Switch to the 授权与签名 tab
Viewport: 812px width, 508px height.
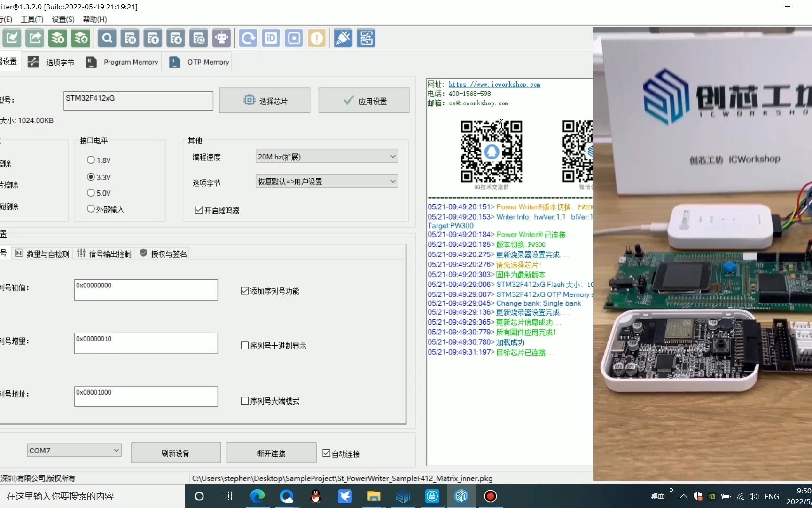[164, 254]
